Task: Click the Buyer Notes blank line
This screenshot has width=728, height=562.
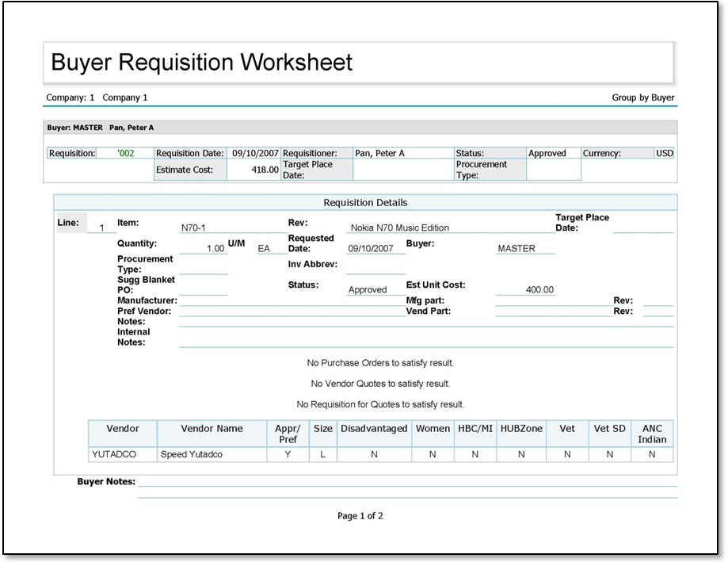Action: click(x=407, y=482)
